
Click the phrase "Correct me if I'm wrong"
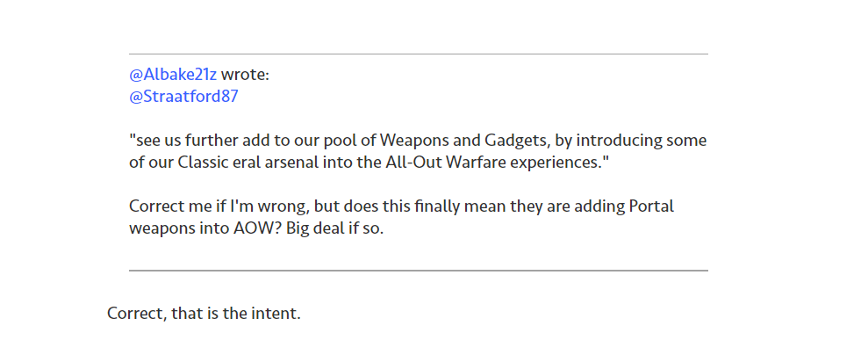coord(214,206)
